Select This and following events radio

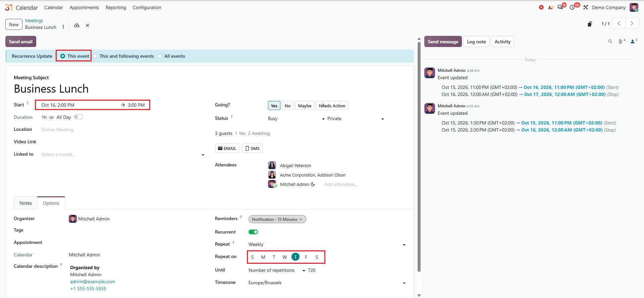point(95,56)
